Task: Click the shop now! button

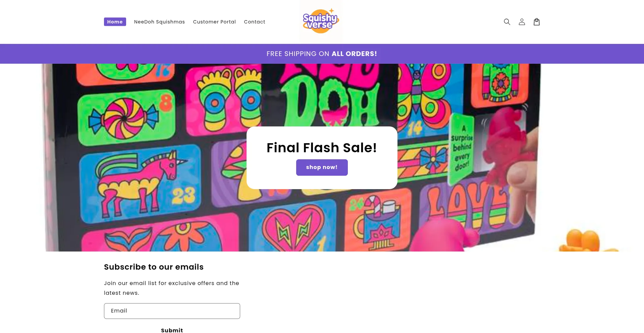Action: pyautogui.click(x=322, y=167)
